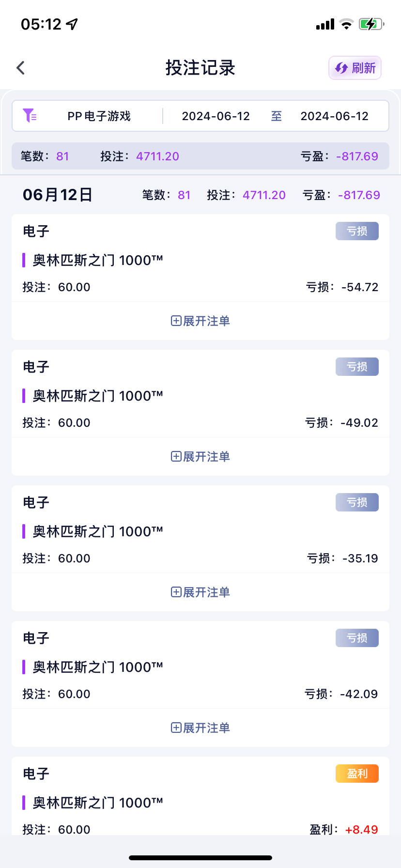Open the PP电子游戏 game filter

(99, 116)
